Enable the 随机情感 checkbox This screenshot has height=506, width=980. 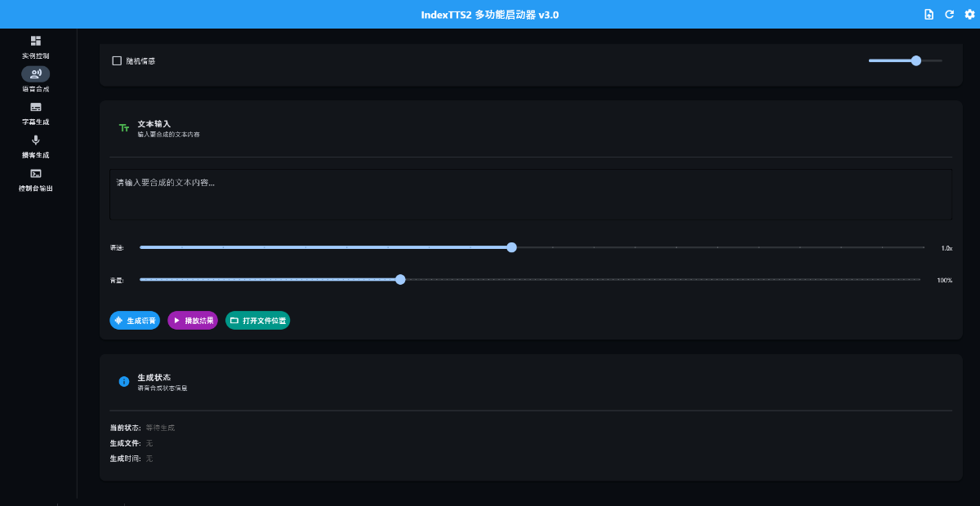click(117, 60)
